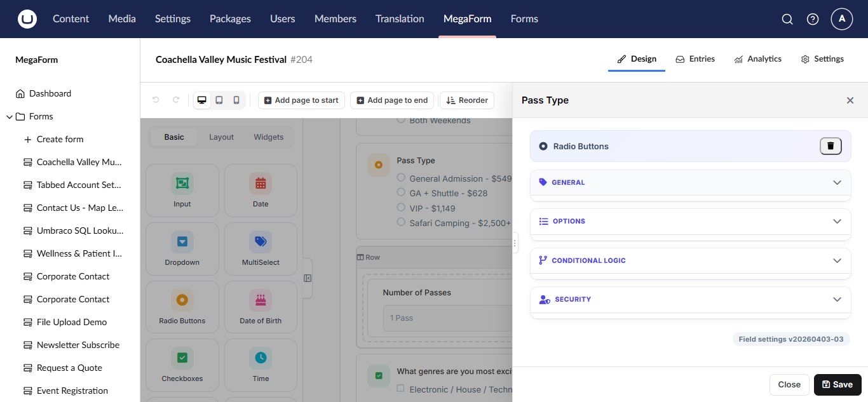Image resolution: width=868 pixels, height=402 pixels.
Task: Add the Radio Buttons widget from palette
Action: click(182, 307)
